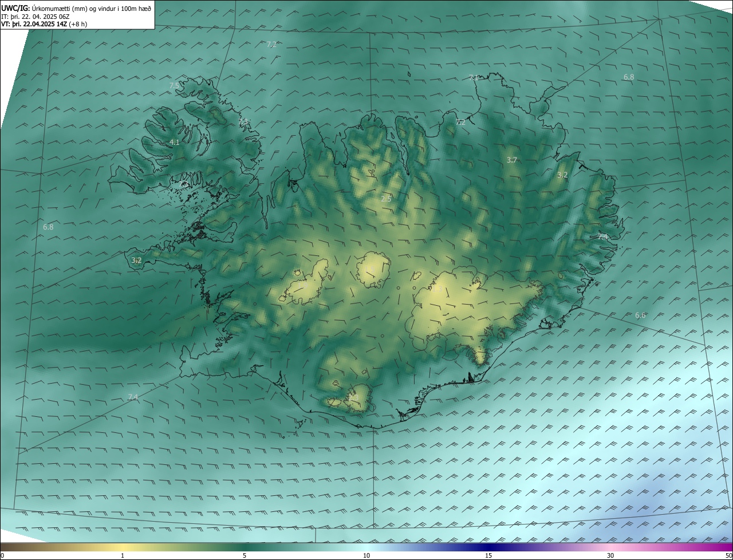Viewport: 733px width, 560px height.
Task: Select the 'VT: þri. 22.04.2025 14Z (+8 h)' line
Action: [44, 24]
